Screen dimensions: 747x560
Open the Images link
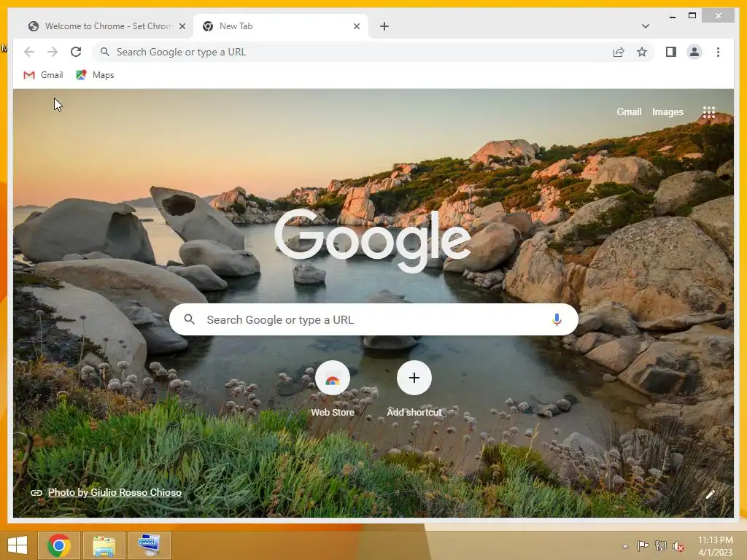667,112
